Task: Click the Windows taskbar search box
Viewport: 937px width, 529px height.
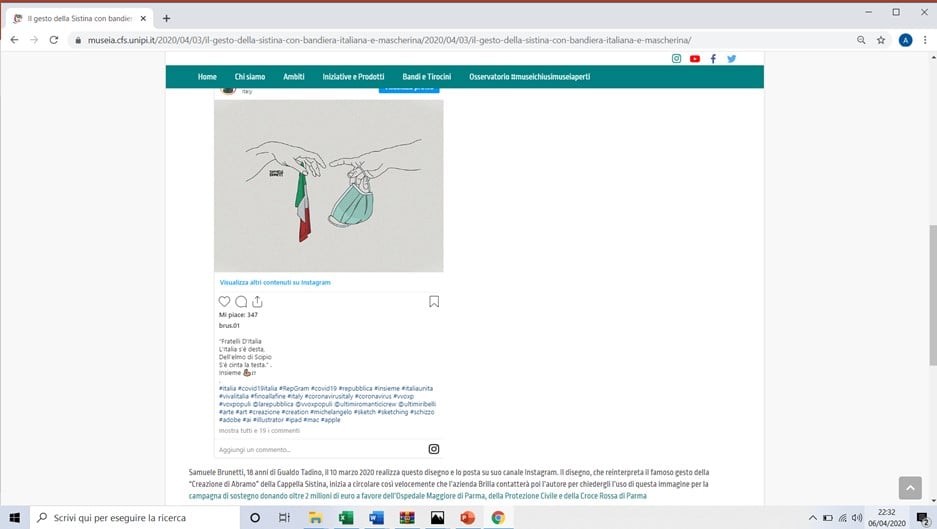Action: (x=135, y=518)
